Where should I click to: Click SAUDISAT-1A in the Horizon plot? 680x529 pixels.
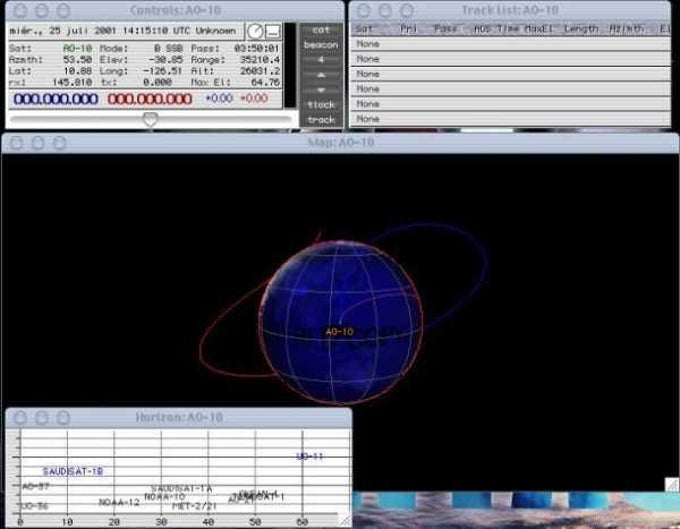coord(182,488)
